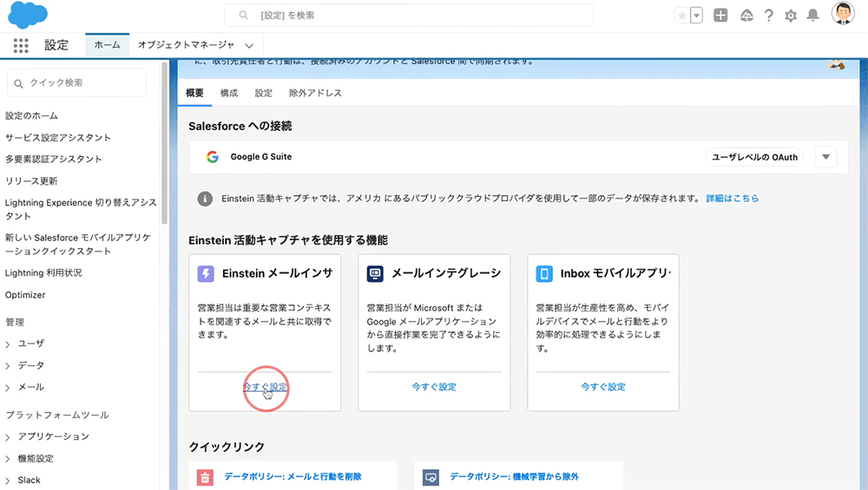Open データポリシー: 機械学習から除外 link
This screenshot has width=868, height=490.
[514, 476]
